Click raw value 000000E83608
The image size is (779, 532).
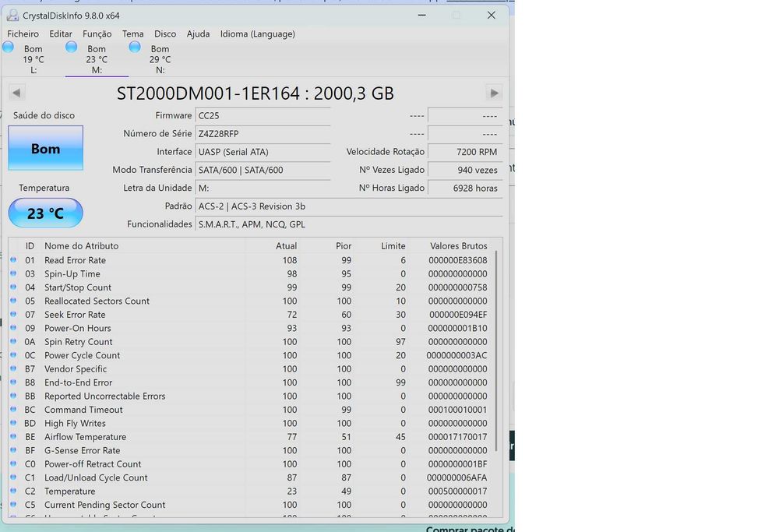click(x=457, y=260)
